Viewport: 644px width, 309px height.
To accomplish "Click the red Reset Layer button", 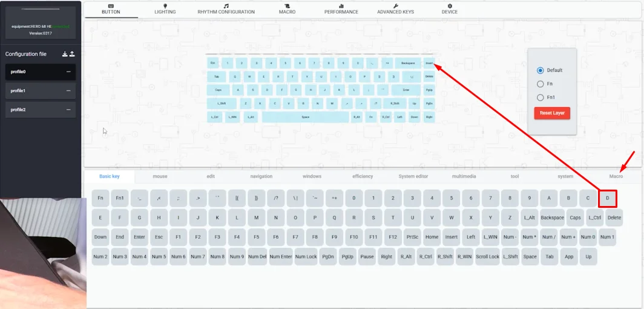I will [x=552, y=113].
